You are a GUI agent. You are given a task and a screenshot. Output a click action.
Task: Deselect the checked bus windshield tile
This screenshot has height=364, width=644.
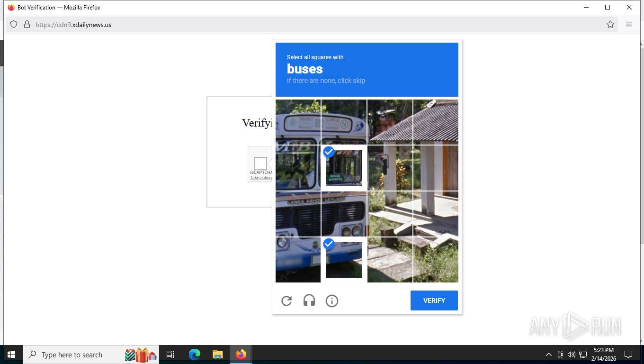click(344, 168)
